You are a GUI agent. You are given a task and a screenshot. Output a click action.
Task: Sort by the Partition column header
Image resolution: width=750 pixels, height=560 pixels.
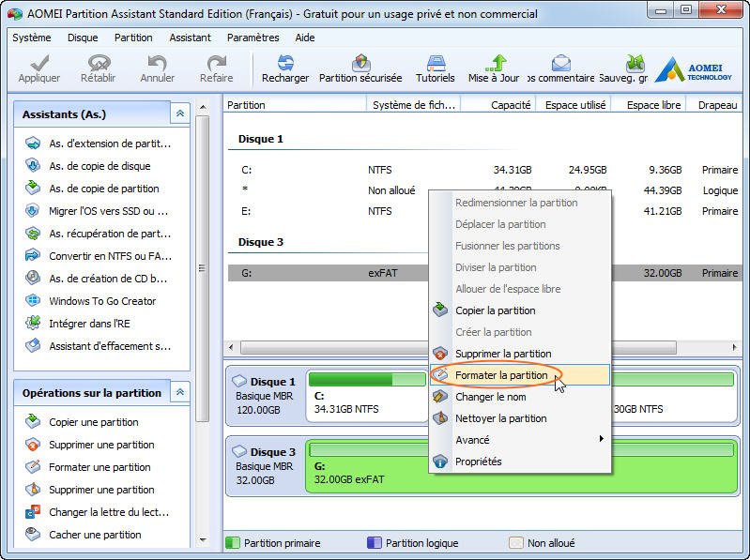(295, 105)
